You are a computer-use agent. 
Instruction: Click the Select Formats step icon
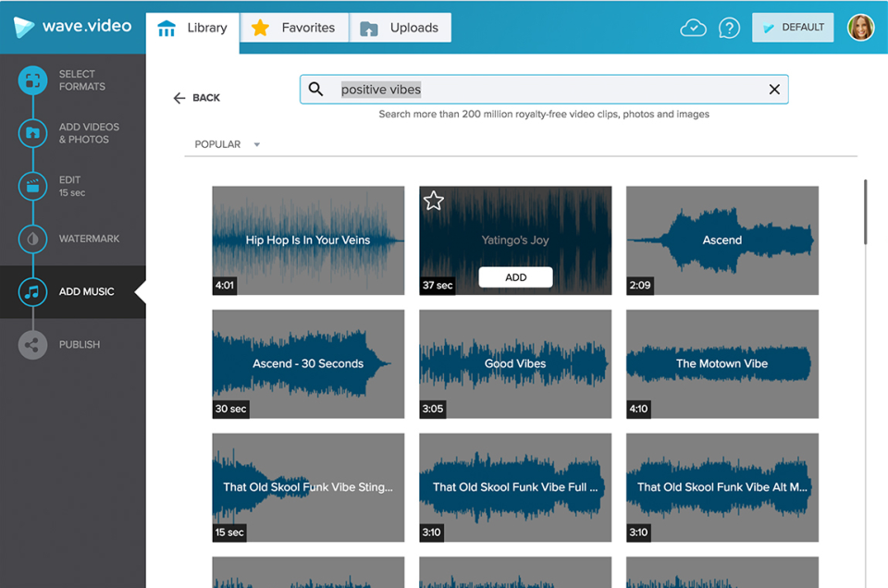click(32, 80)
